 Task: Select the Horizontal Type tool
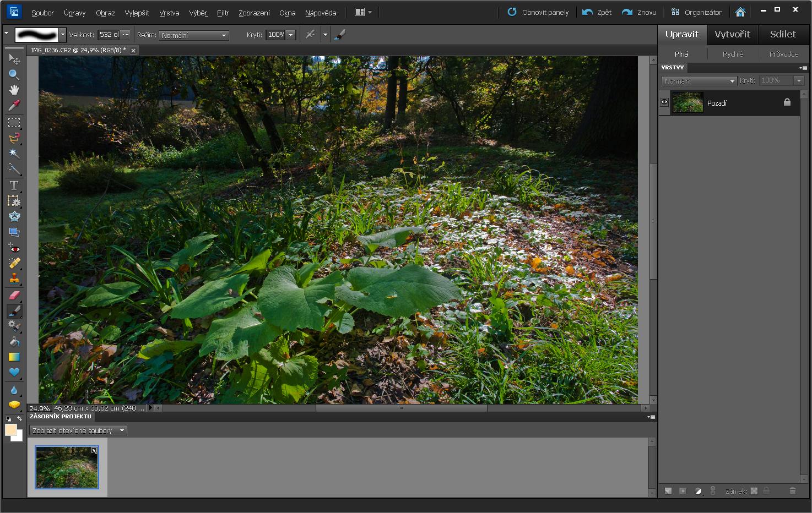click(x=14, y=185)
